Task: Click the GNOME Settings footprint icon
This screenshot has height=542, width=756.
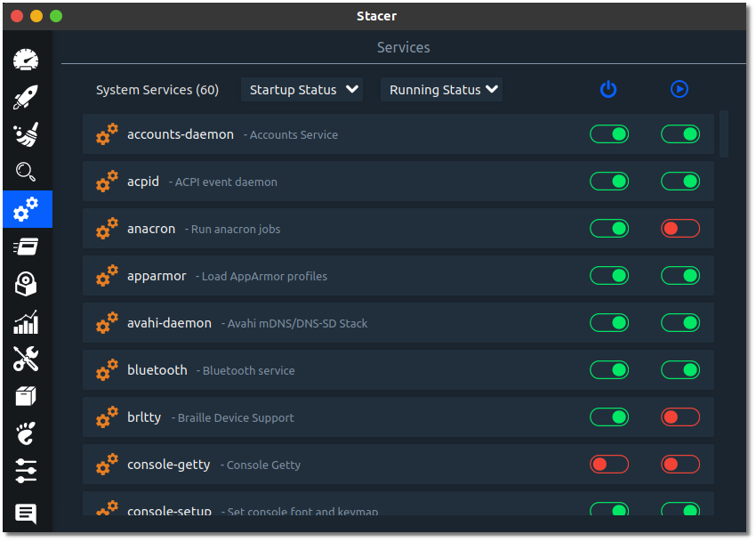Action: point(26,434)
